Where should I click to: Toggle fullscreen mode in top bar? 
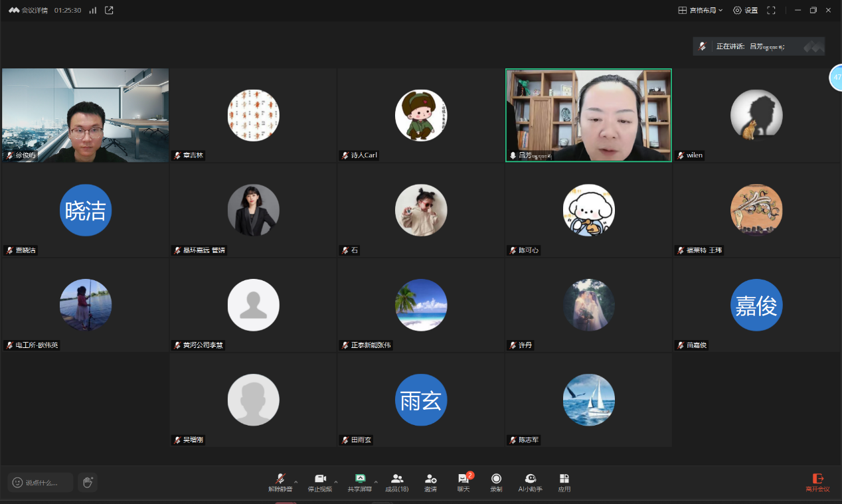coord(771,10)
